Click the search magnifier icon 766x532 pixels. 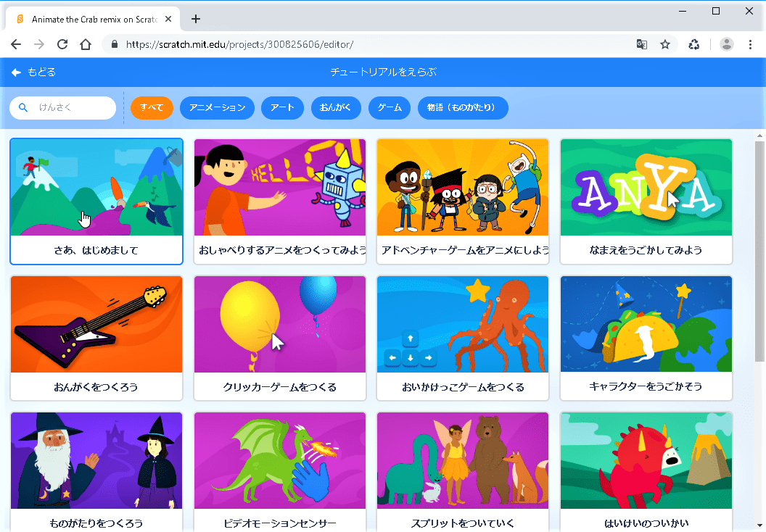pos(23,107)
